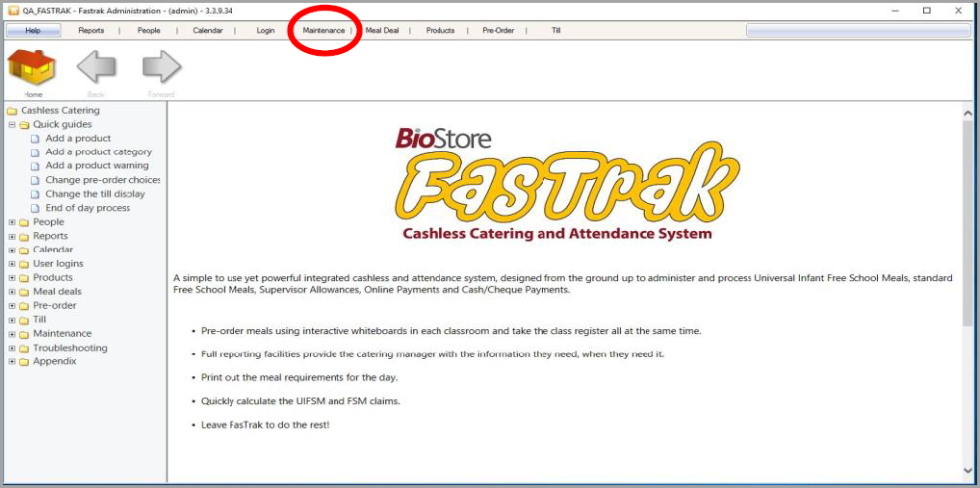Screen dimensions: 980x488
Task: Open the Reports menu
Action: [91, 30]
